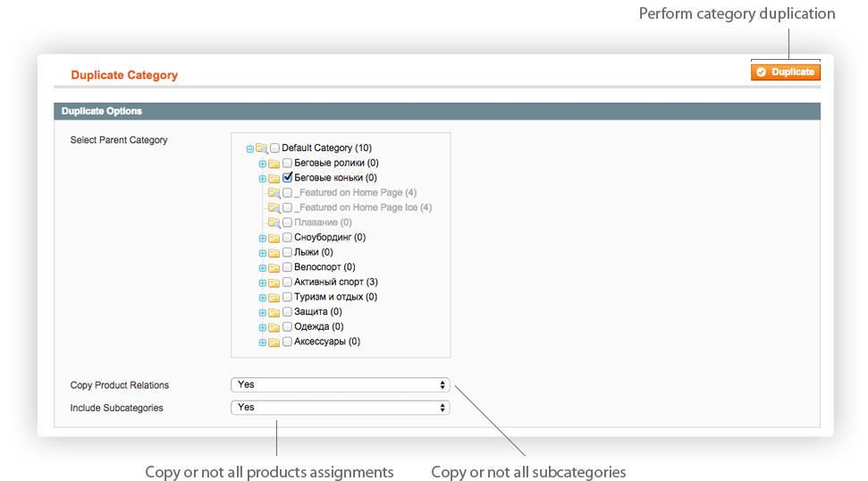Click the Default Category folder icon

pyautogui.click(x=262, y=148)
